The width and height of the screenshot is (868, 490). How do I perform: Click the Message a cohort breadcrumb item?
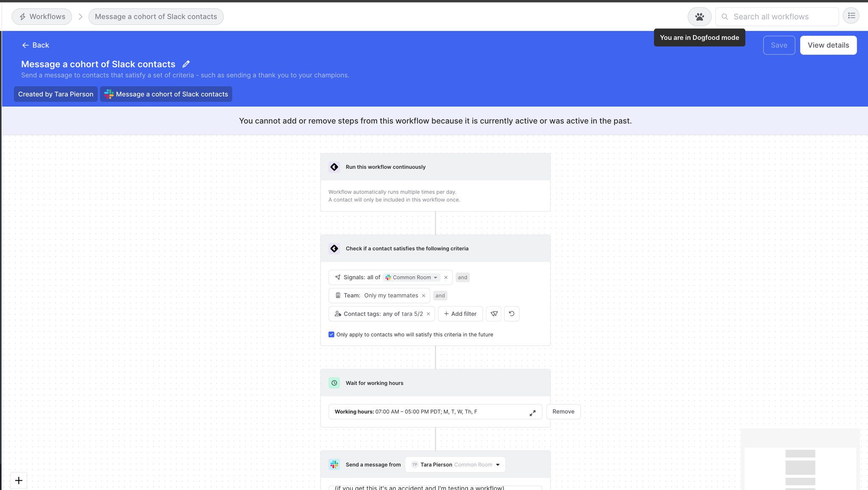(156, 17)
